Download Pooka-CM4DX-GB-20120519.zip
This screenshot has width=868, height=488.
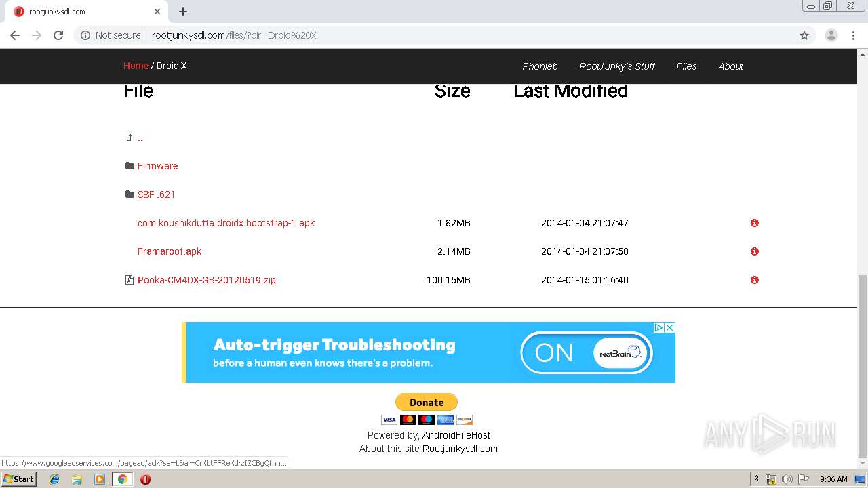click(207, 280)
